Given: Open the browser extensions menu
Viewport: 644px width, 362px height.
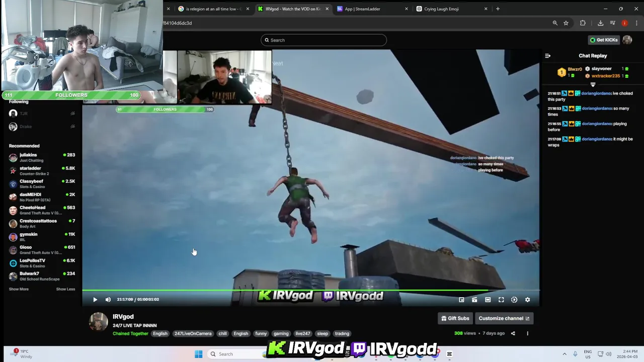Looking at the screenshot, I should pos(583,23).
